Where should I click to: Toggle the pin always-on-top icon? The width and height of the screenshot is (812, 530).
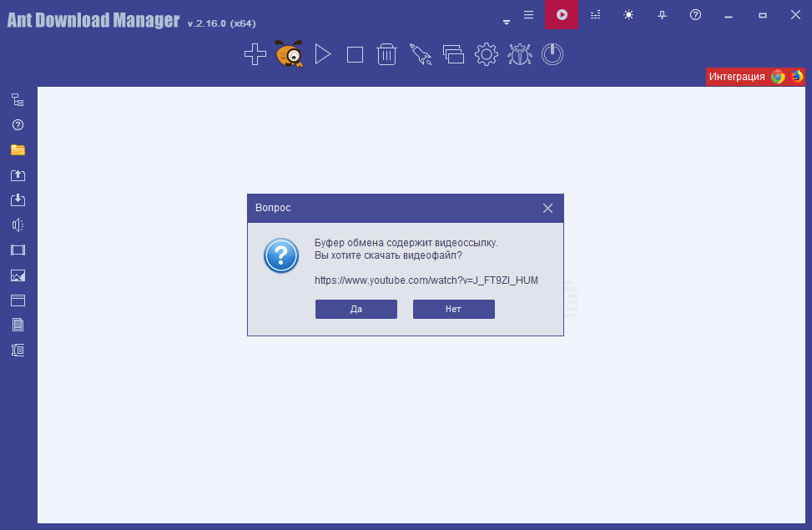[x=662, y=15]
